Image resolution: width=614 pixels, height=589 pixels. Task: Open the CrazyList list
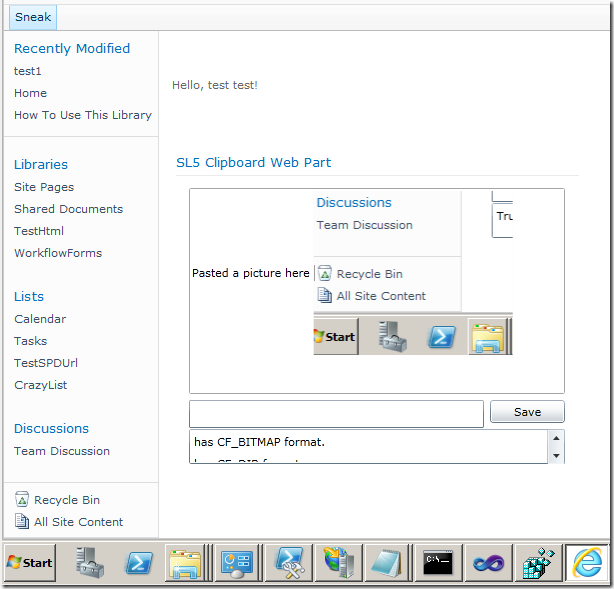click(x=41, y=385)
